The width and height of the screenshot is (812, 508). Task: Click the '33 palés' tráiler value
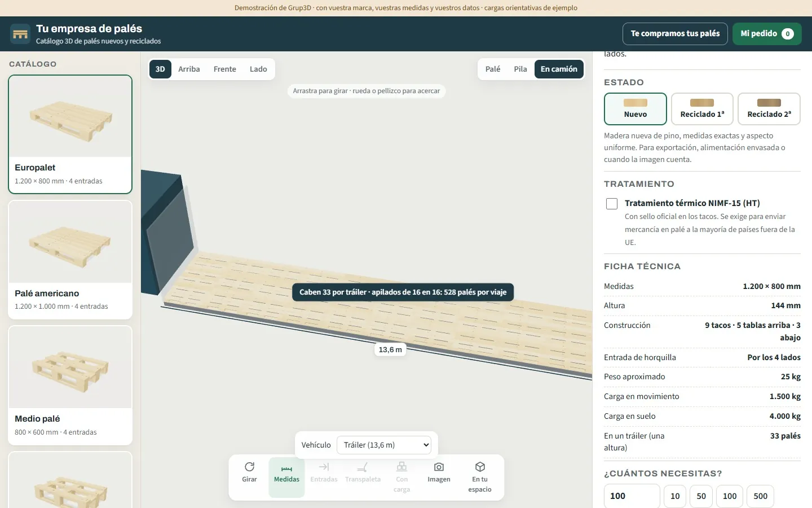(x=785, y=436)
